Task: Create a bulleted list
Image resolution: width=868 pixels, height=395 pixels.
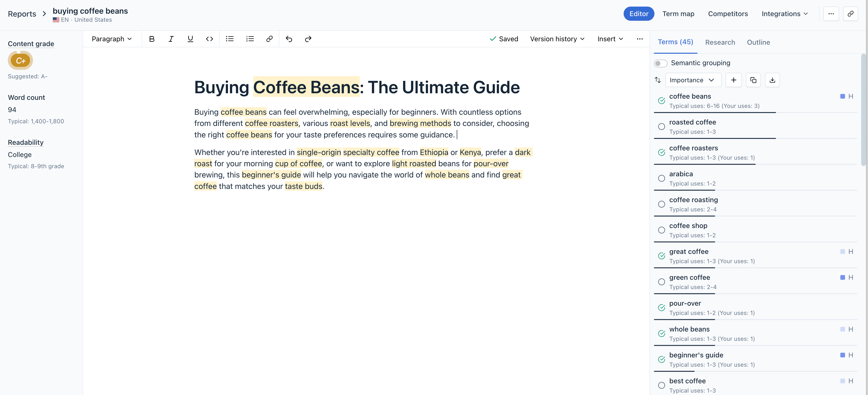Action: pyautogui.click(x=229, y=39)
